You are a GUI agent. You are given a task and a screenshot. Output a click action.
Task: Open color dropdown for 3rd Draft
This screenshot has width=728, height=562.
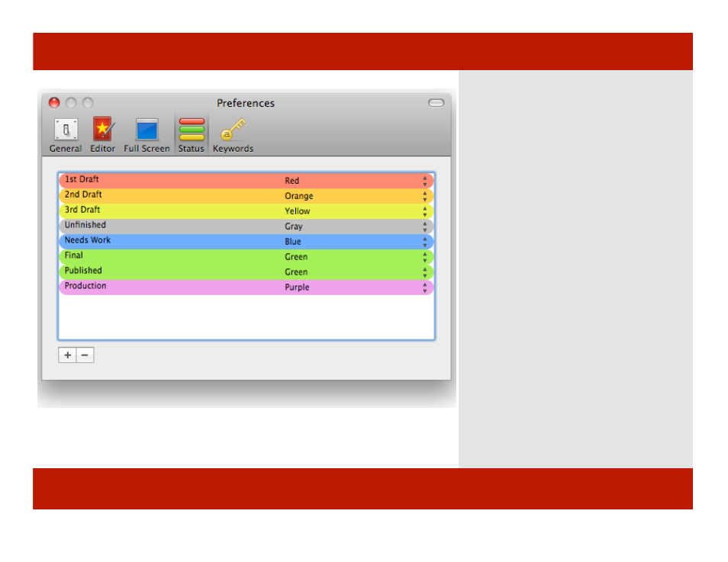pyautogui.click(x=425, y=212)
